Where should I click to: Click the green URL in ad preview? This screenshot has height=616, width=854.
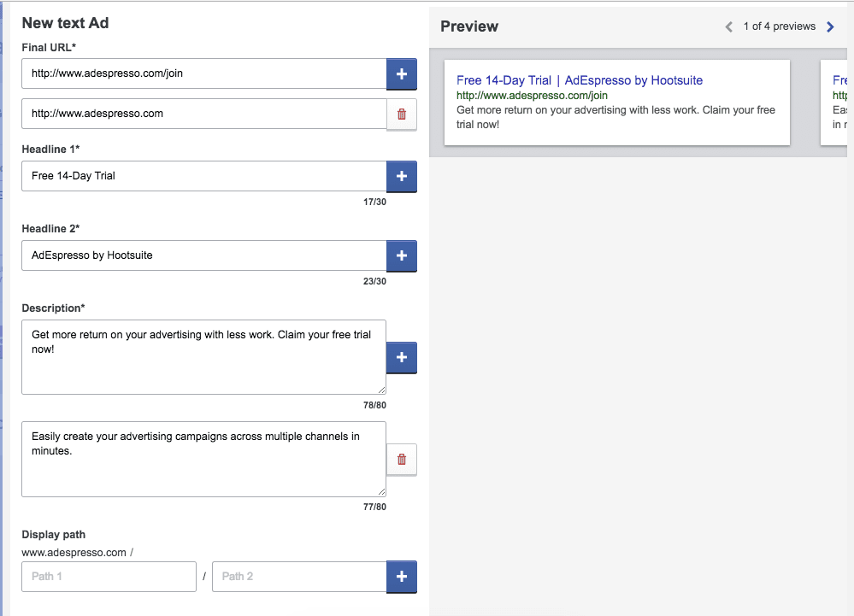532,96
